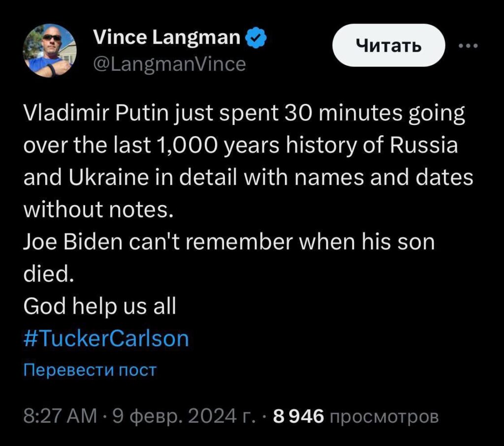
Task: Click the blue verified checkmark badge
Action: pos(256,38)
